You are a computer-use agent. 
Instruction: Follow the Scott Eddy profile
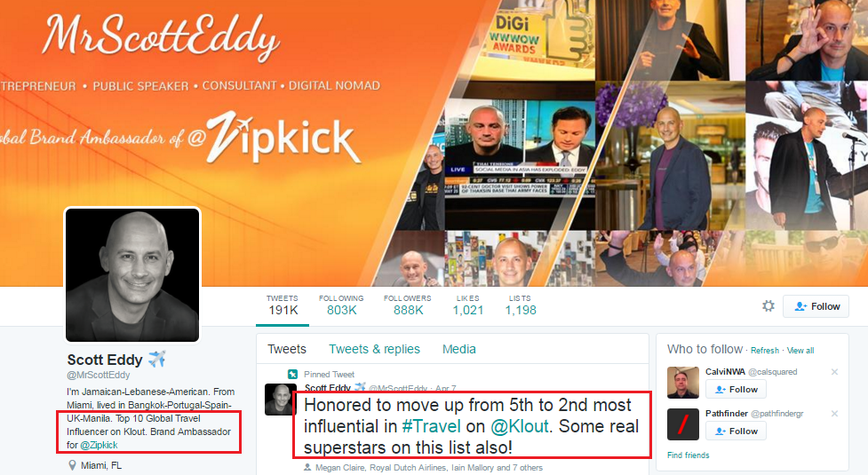pos(816,306)
